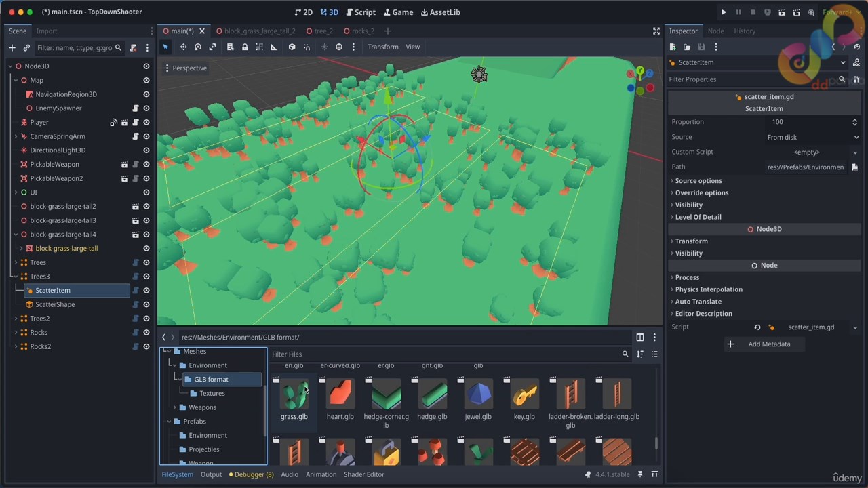
Task: Click the viewport light gizmo icon
Action: 479,75
